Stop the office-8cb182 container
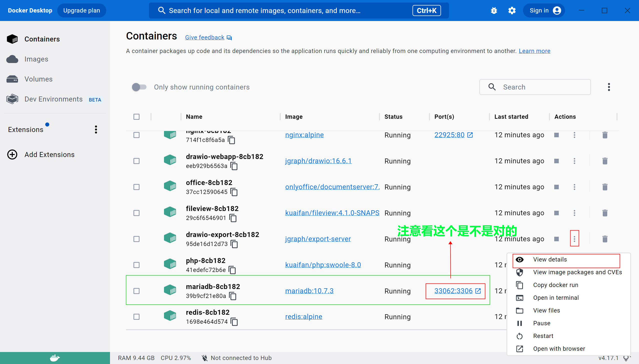 (556, 187)
